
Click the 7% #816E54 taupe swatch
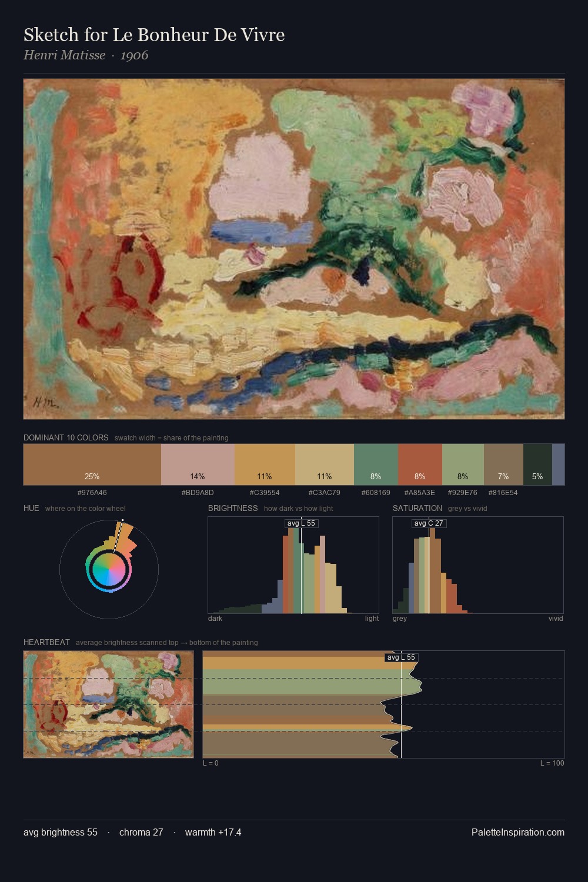[x=503, y=465]
